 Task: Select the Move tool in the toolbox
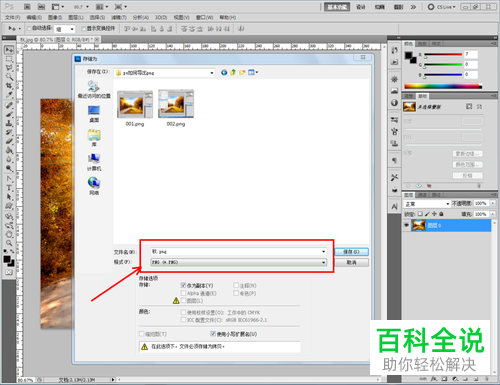(x=9, y=50)
